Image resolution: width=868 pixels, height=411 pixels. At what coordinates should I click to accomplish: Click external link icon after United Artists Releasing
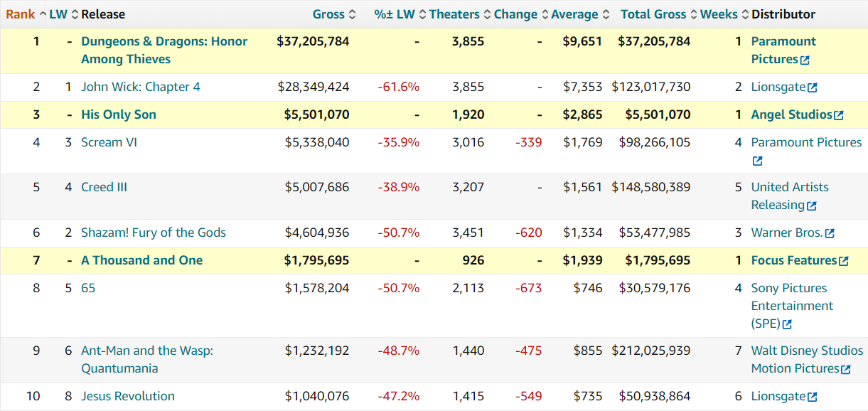click(x=812, y=206)
